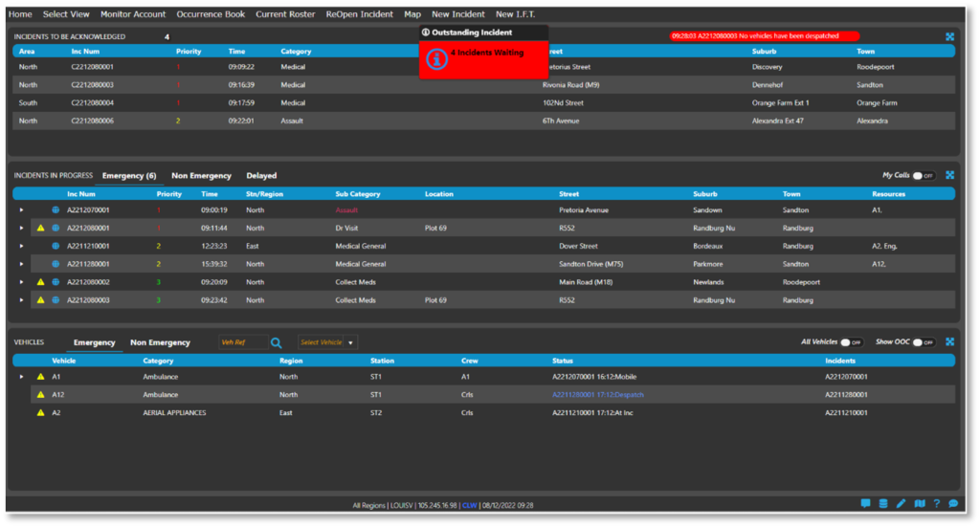980x527 pixels.
Task: Click the Station column header in vehicles table
Action: (382, 361)
